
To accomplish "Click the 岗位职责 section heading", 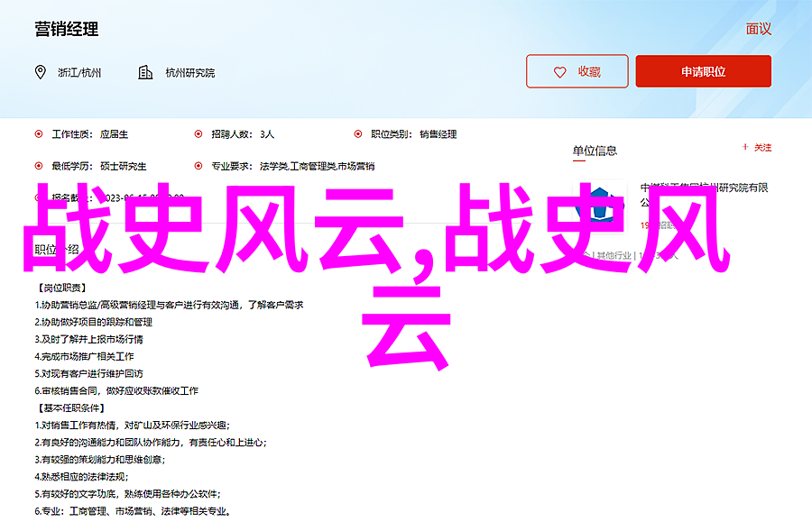I will [61, 288].
